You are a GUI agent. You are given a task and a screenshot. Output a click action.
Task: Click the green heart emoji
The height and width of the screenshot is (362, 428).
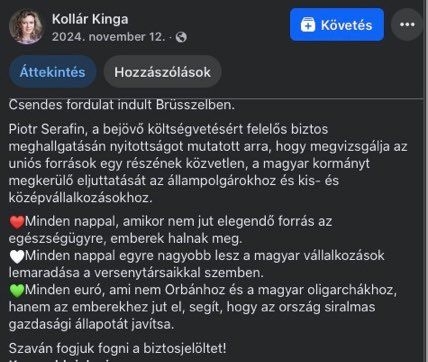(x=17, y=291)
